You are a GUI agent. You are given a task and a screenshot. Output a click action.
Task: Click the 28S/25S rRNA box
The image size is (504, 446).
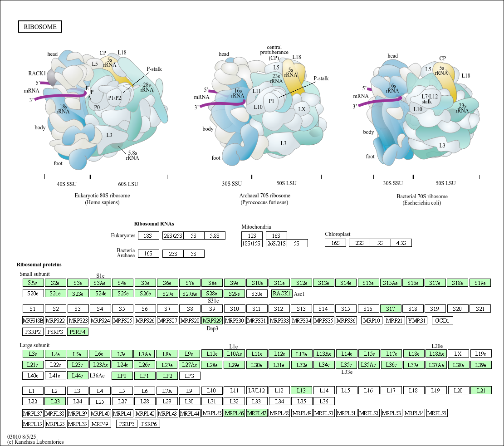173,235
